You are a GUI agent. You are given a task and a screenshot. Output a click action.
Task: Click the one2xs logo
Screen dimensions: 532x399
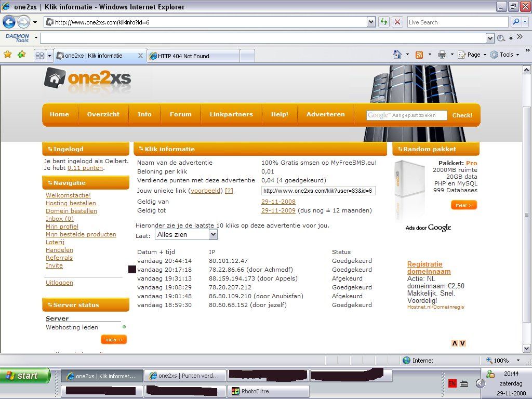pyautogui.click(x=87, y=79)
